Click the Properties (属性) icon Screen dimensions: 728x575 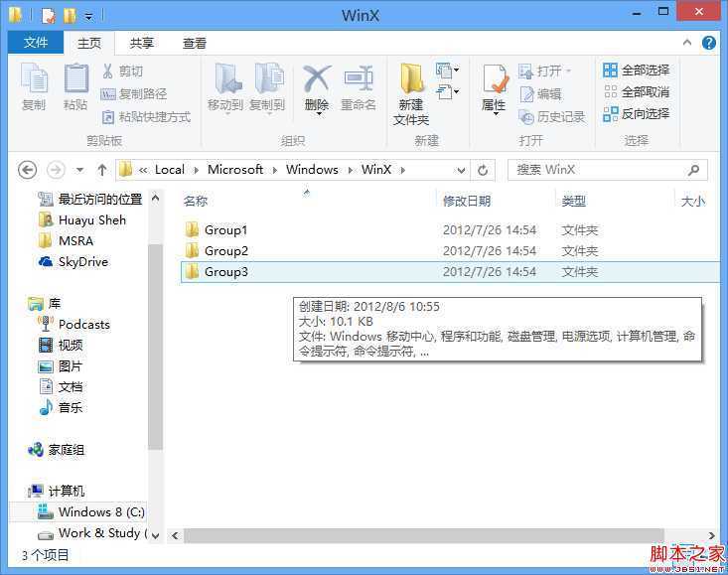[495, 79]
